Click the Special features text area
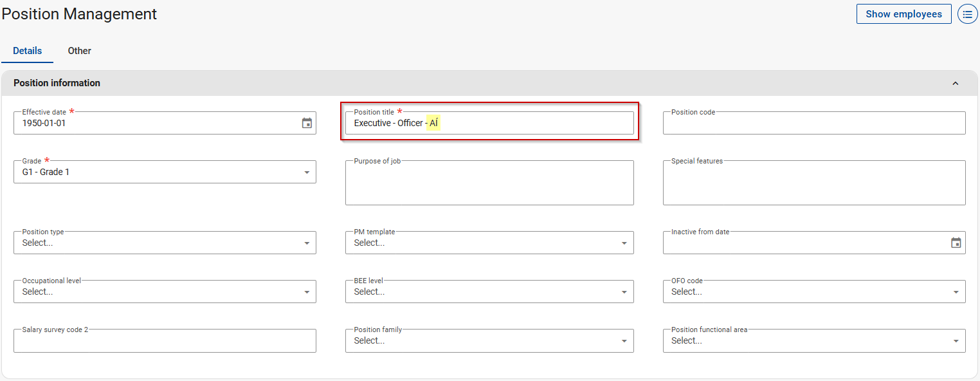 coord(813,184)
